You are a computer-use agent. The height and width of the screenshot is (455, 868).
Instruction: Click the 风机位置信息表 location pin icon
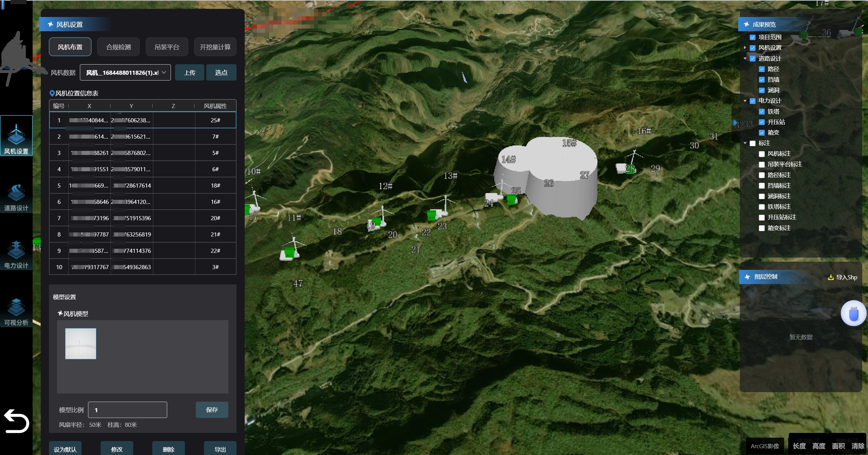52,93
